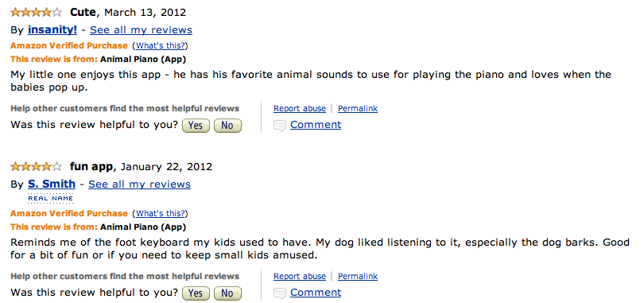Open the insanity! reviewer profile
644x303 pixels.
52,30
